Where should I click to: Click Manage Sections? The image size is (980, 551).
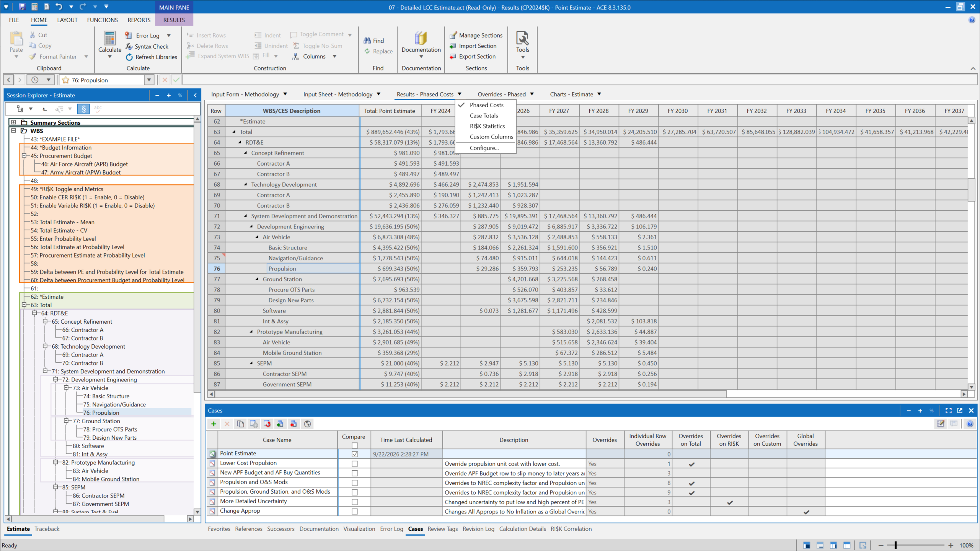(476, 35)
